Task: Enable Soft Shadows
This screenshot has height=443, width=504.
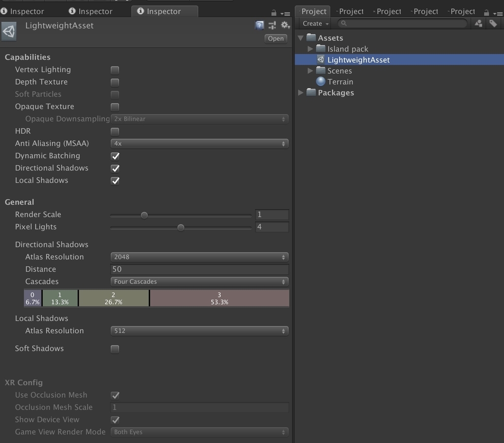Action: click(115, 349)
